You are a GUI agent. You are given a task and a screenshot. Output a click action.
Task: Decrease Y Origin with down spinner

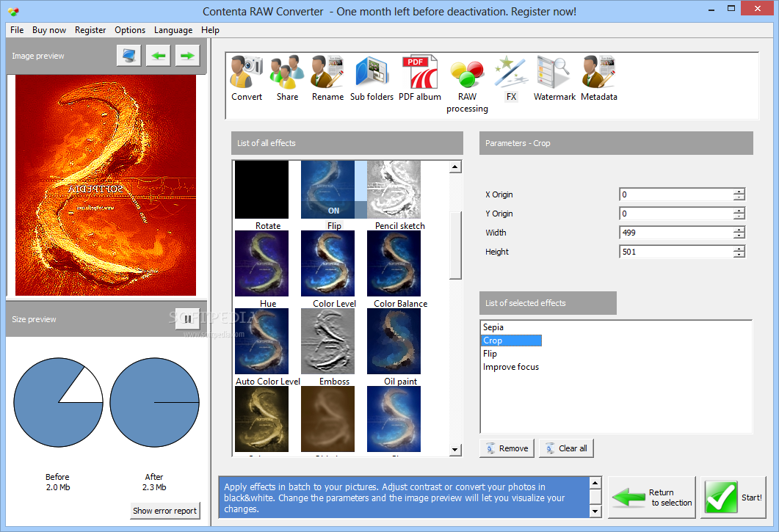[x=739, y=216]
